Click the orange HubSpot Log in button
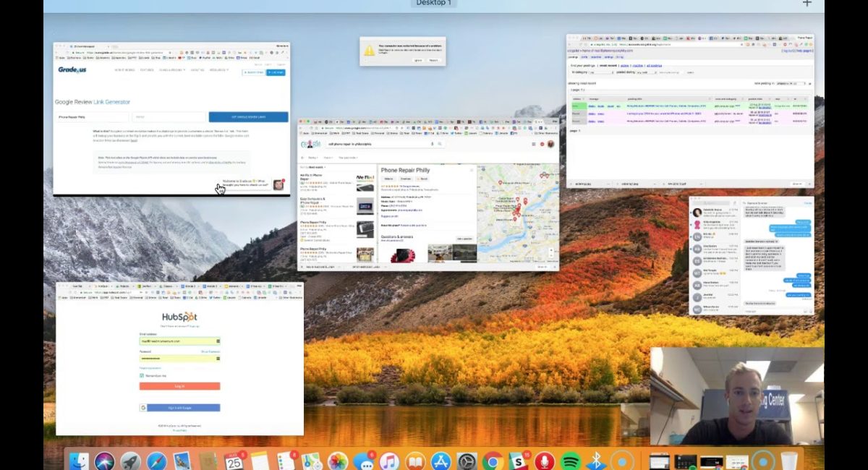The image size is (868, 470). click(179, 386)
